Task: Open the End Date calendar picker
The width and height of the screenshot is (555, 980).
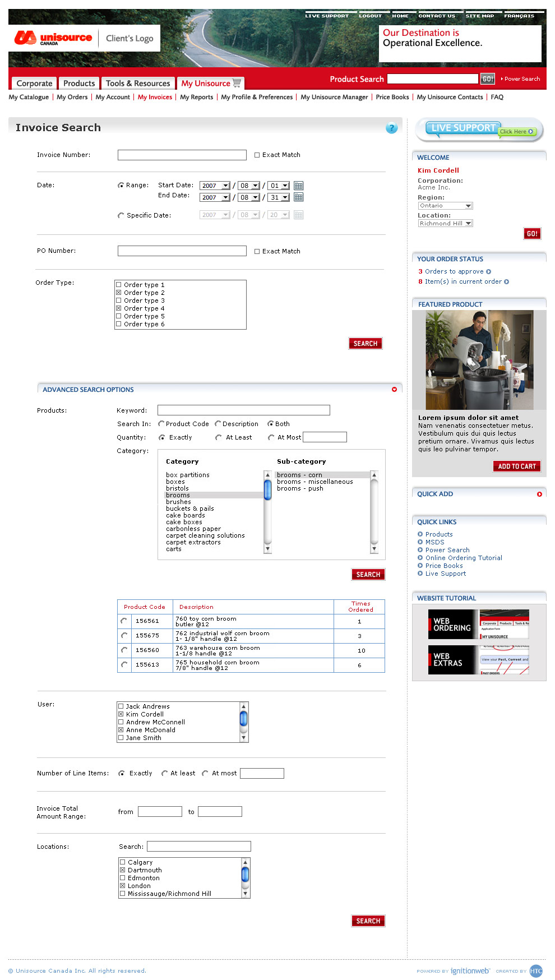Action: pyautogui.click(x=298, y=197)
